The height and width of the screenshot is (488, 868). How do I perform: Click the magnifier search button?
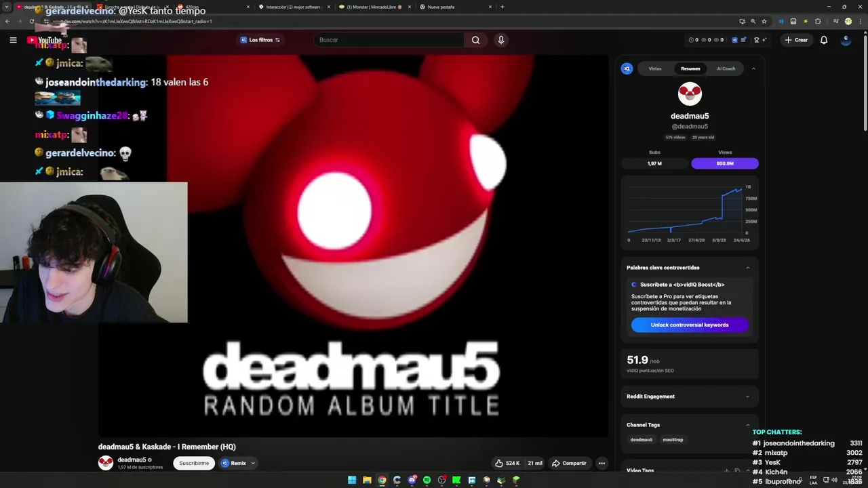tap(475, 40)
